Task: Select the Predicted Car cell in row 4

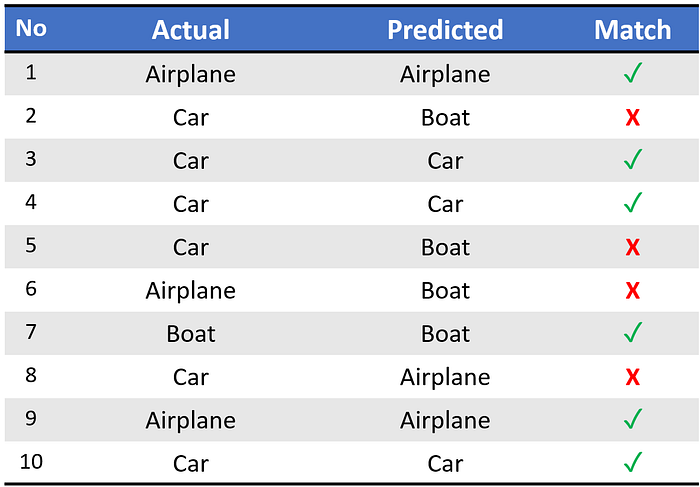Action: pyautogui.click(x=445, y=204)
